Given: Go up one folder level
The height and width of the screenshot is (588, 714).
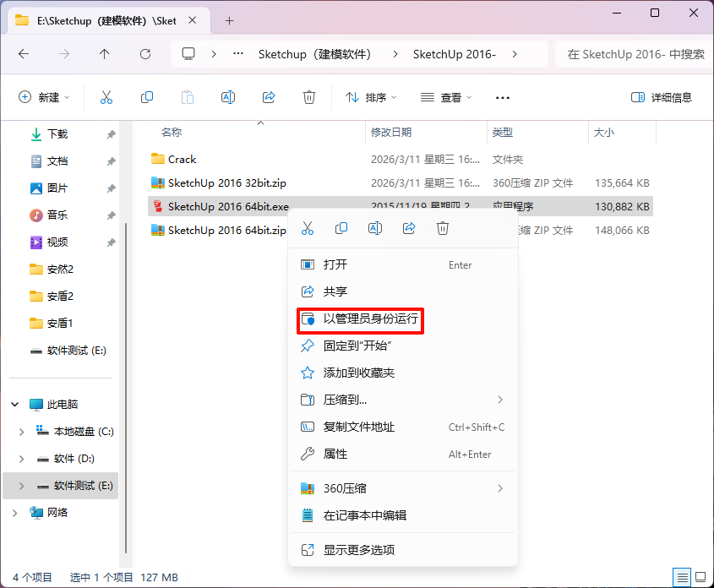Looking at the screenshot, I should pos(104,54).
